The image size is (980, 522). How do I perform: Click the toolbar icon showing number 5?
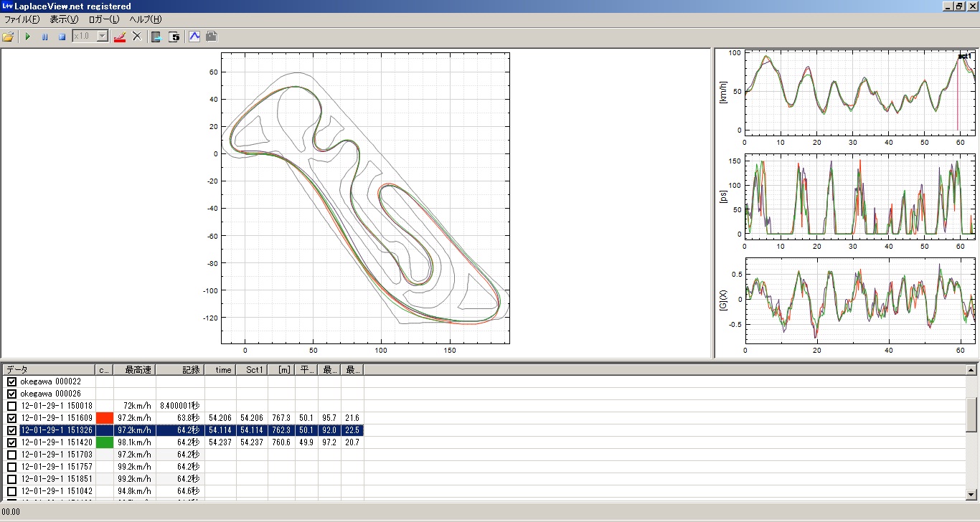point(174,37)
